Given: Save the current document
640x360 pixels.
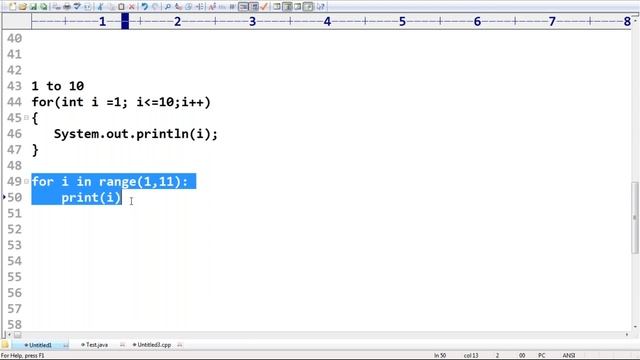Looking at the screenshot, I should [33, 7].
